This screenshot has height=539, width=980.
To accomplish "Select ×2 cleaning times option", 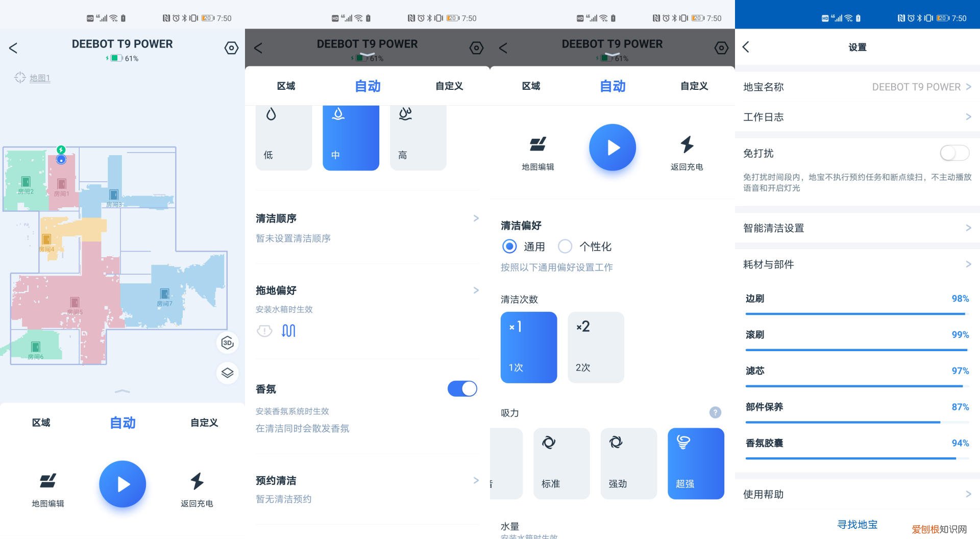I will click(595, 347).
